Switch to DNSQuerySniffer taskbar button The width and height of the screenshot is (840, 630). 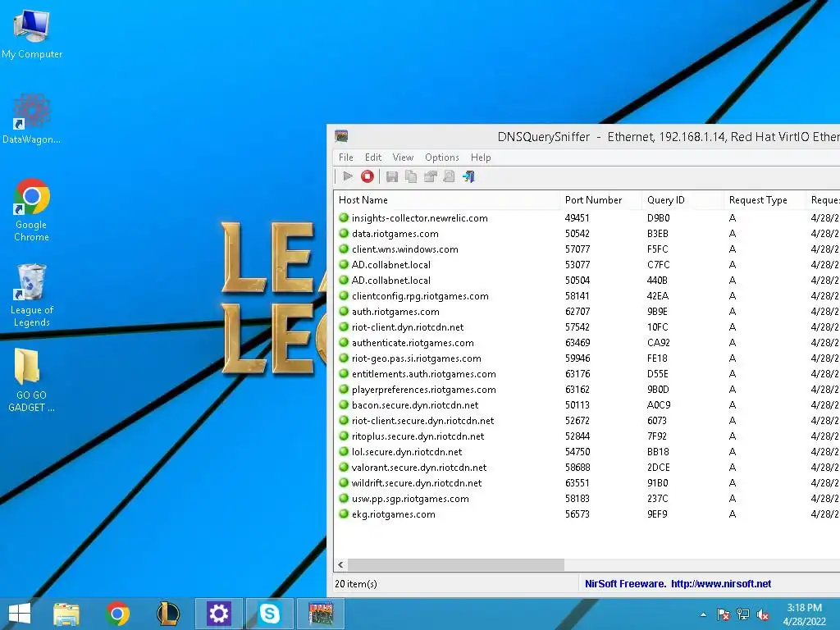[x=321, y=614]
